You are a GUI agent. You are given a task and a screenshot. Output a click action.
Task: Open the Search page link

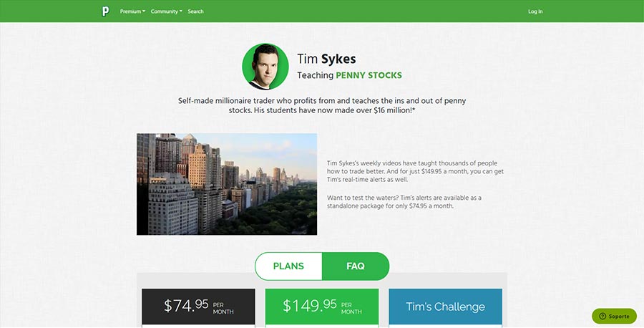[195, 11]
